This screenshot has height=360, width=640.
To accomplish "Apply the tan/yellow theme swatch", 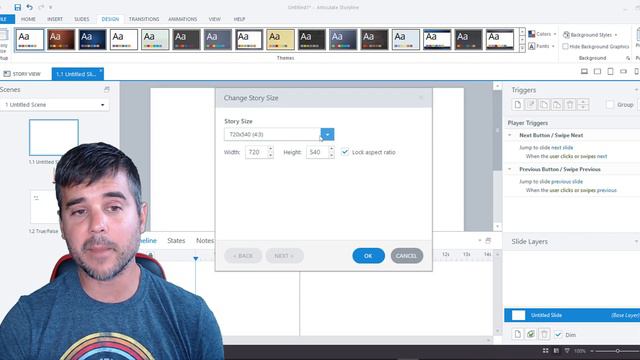I will (280, 40).
